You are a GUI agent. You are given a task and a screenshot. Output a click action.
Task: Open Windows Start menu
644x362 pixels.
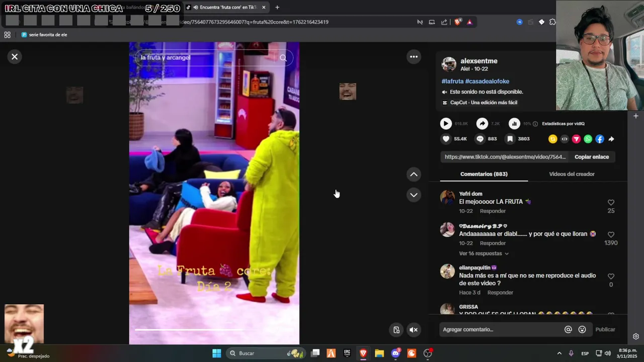(x=217, y=353)
